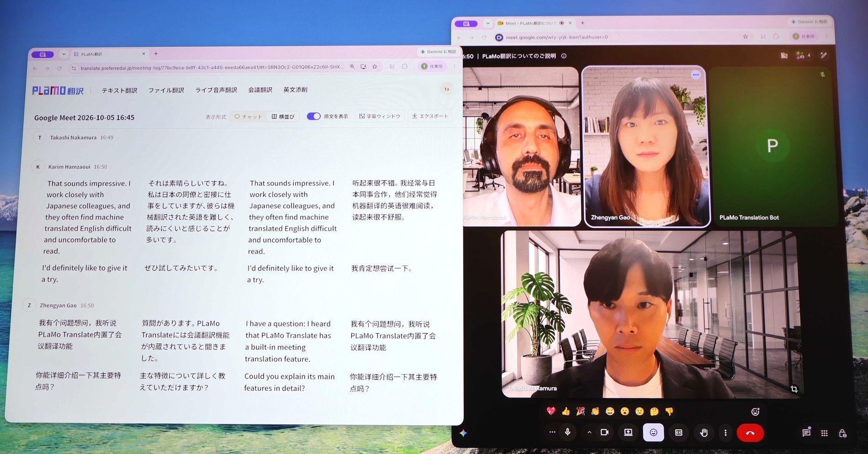Expand tab search dropdown in PLaMo browser window
This screenshot has width=868, height=454.
64,54
